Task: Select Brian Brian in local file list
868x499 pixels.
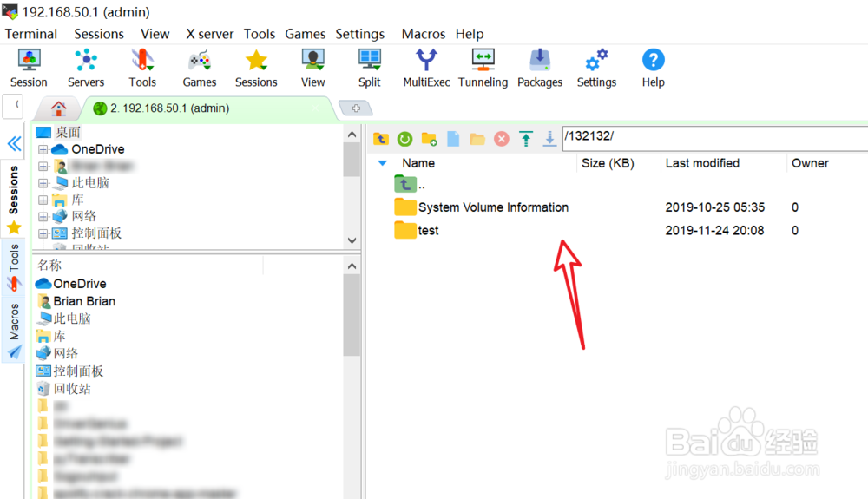Action: [x=76, y=301]
